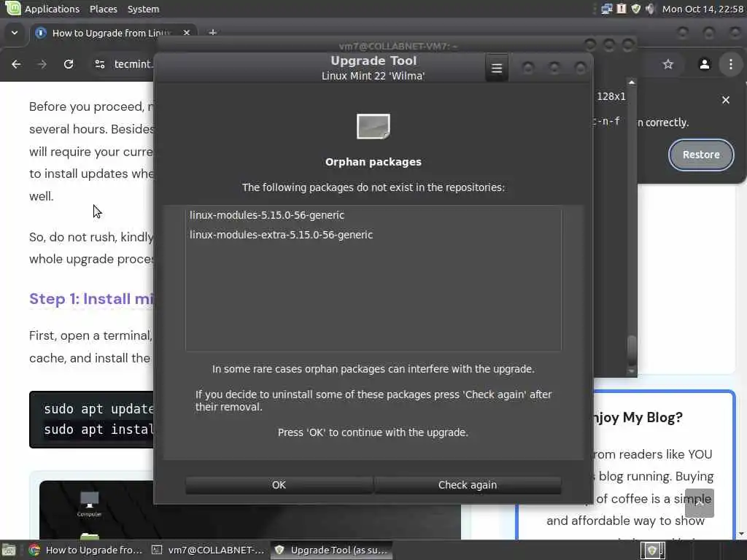Click OK to continue the upgrade
Viewport: 747px width, 560px height.
tap(279, 485)
